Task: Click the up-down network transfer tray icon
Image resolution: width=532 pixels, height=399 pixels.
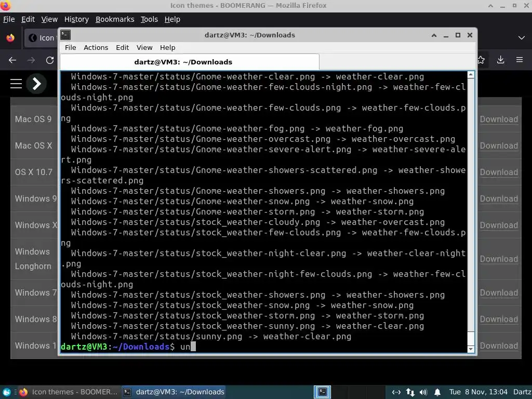Action: 410,392
